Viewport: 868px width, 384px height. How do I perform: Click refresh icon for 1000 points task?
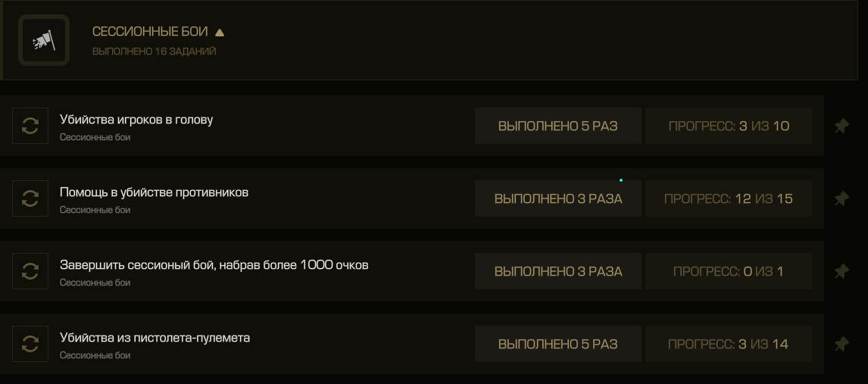pyautogui.click(x=30, y=271)
